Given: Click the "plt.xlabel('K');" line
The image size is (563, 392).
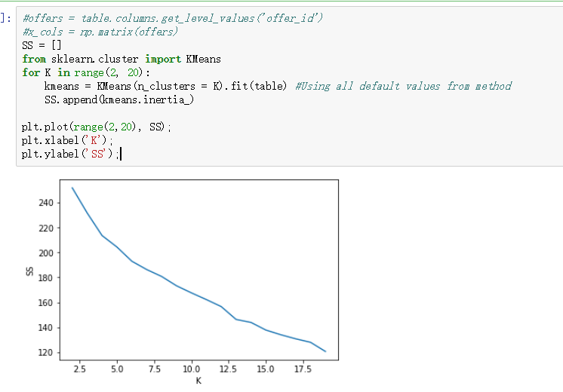Looking at the screenshot, I should pyautogui.click(x=67, y=140).
